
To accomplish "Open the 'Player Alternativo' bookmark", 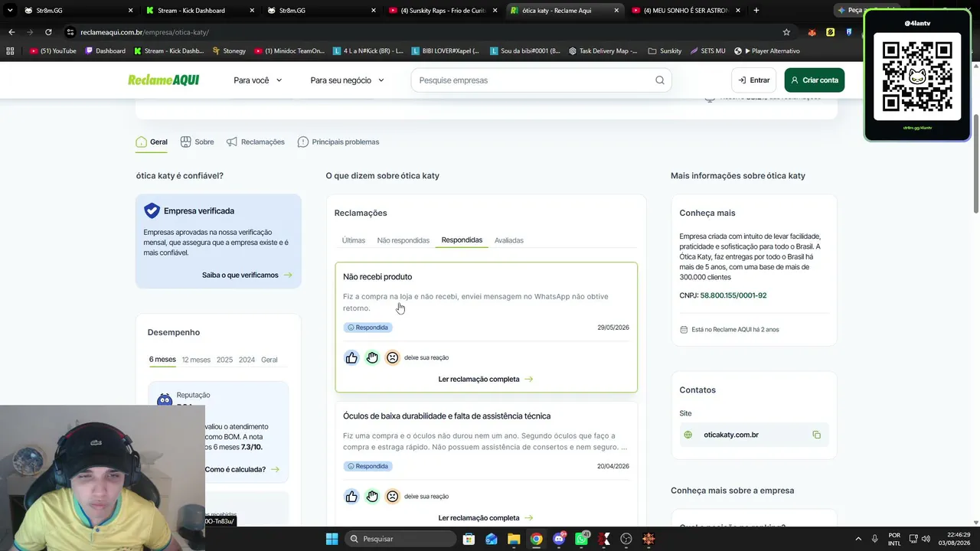I will pyautogui.click(x=766, y=51).
